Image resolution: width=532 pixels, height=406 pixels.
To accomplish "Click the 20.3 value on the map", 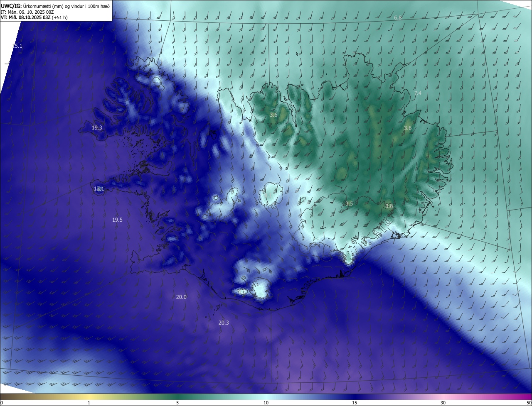I will click(224, 323).
